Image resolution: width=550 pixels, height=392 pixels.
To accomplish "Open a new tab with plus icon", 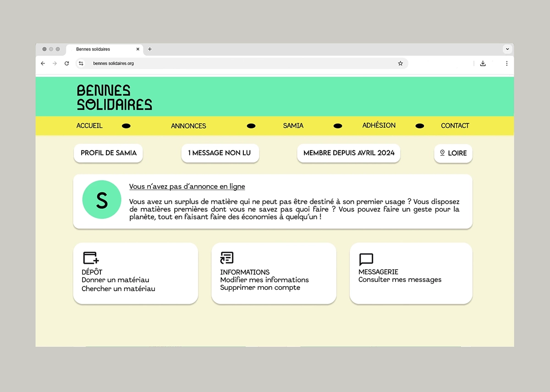I will click(x=149, y=49).
